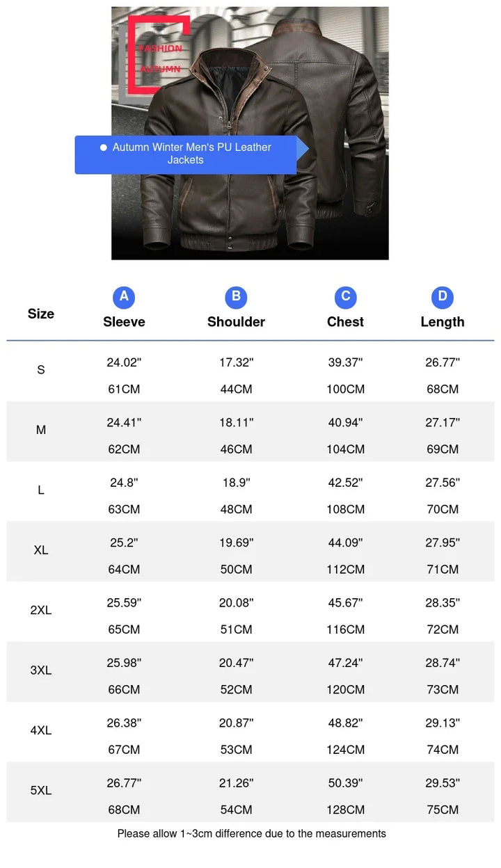Select the S size row label
The image size is (501, 868).
[41, 370]
